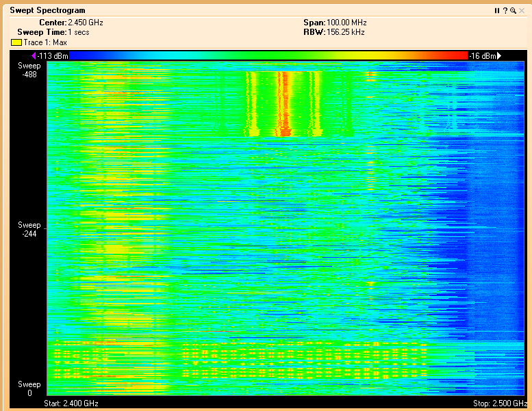This screenshot has height=411, width=532.
Task: Click the purple minimum power arrow marker
Action: pos(34,55)
